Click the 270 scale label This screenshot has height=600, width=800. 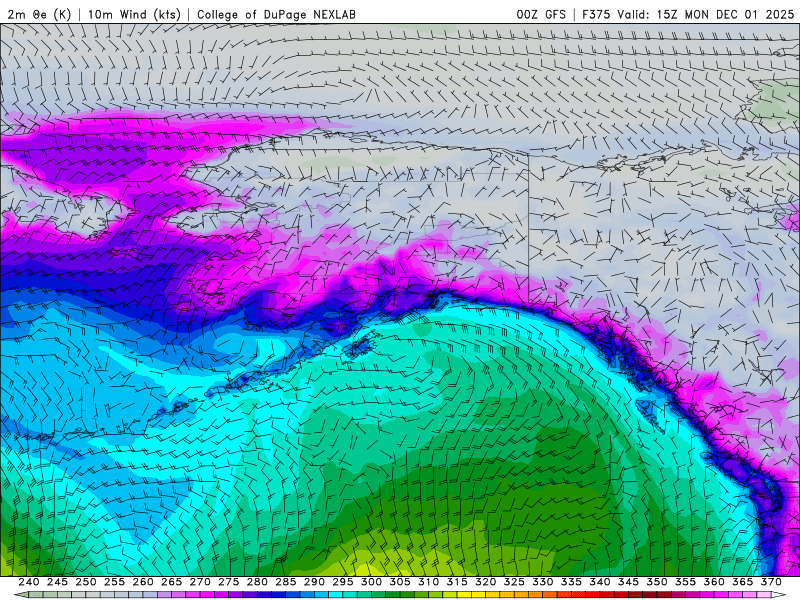click(200, 582)
